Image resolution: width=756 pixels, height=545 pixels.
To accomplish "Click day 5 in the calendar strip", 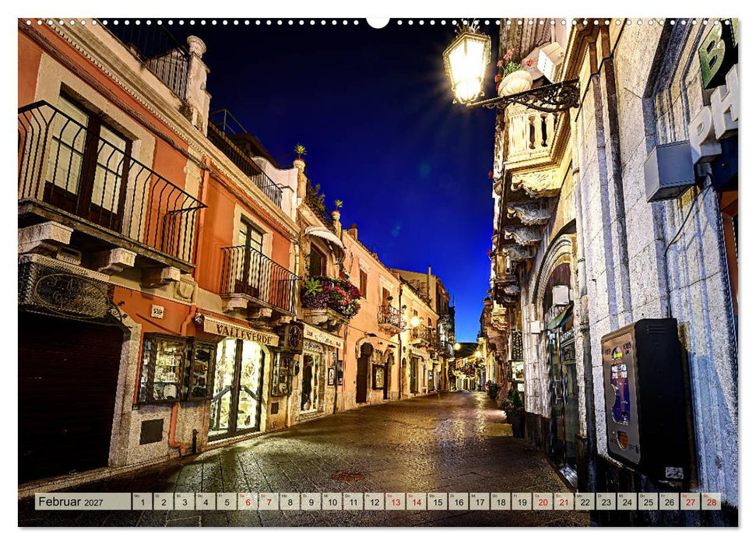I will tap(227, 501).
